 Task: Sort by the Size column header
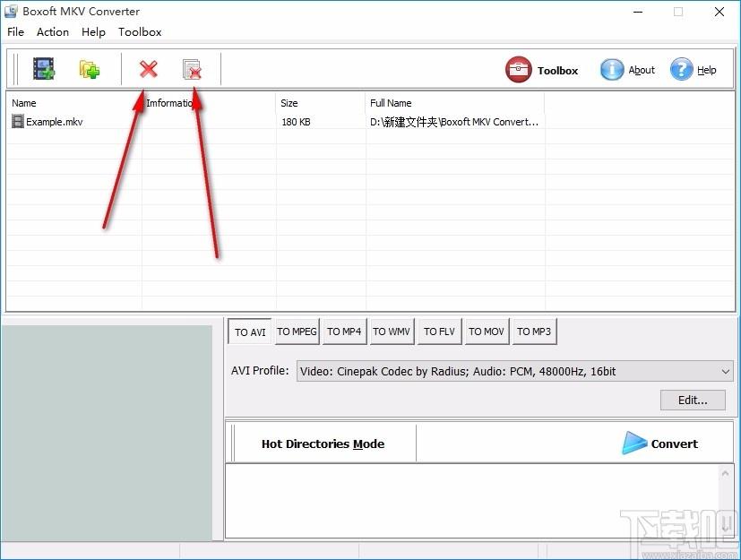pos(321,103)
